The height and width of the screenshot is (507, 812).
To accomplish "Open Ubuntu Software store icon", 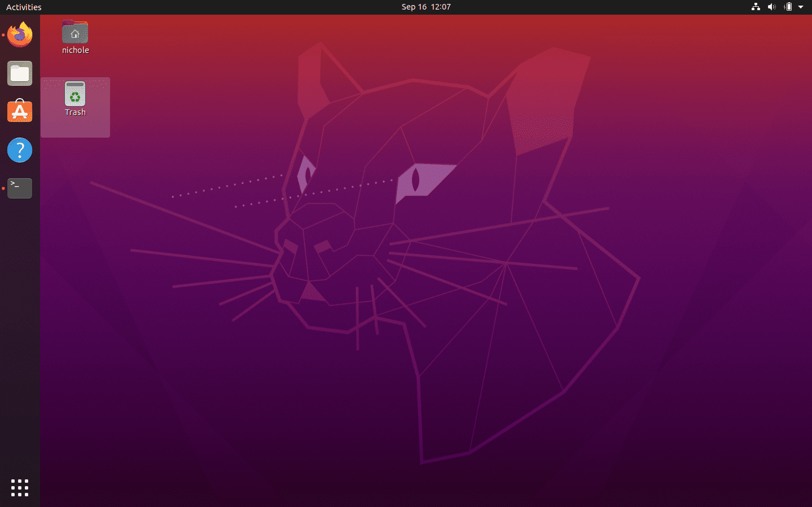I will pos(20,112).
